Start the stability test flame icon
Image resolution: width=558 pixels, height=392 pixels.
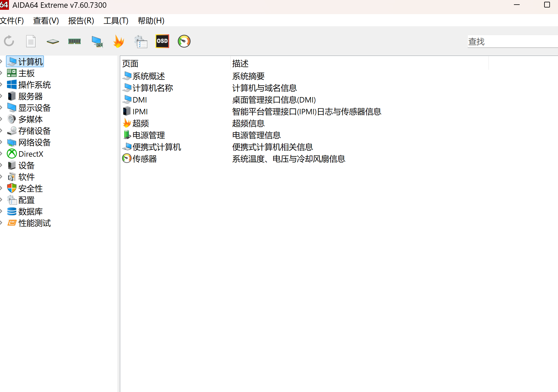(119, 41)
